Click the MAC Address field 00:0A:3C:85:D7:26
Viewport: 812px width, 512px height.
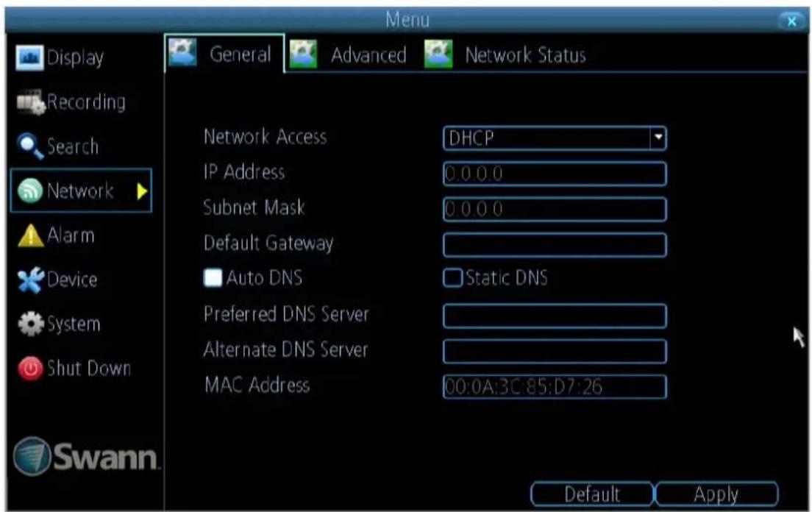[555, 387]
